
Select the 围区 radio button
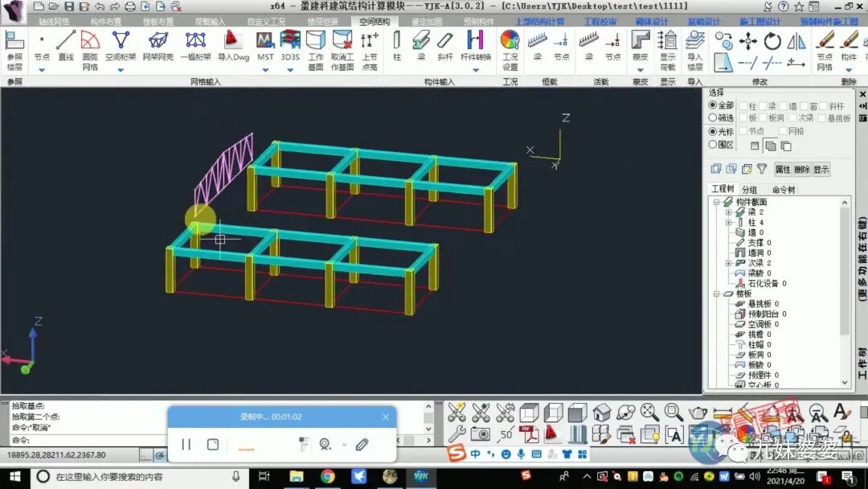point(712,144)
